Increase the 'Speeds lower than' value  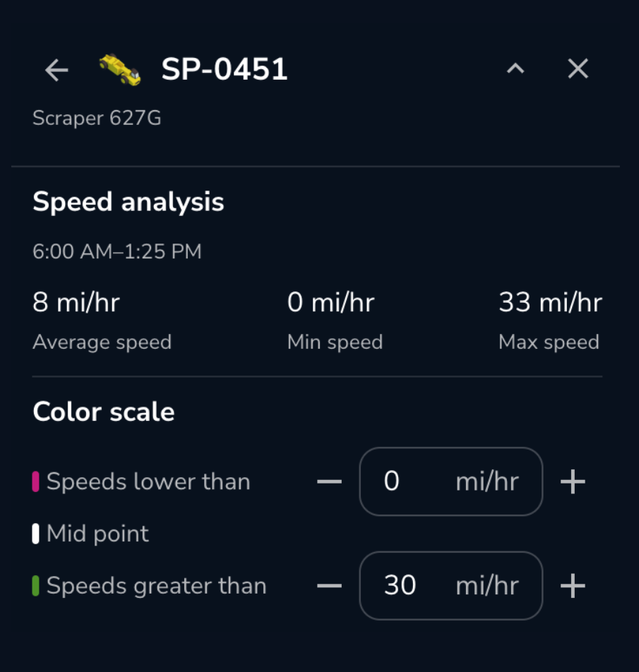(x=573, y=482)
